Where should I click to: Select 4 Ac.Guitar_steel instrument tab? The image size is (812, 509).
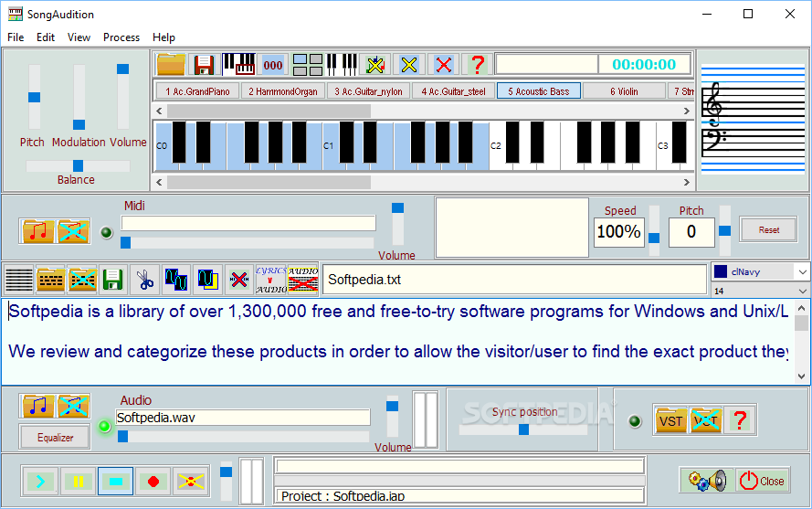453,91
